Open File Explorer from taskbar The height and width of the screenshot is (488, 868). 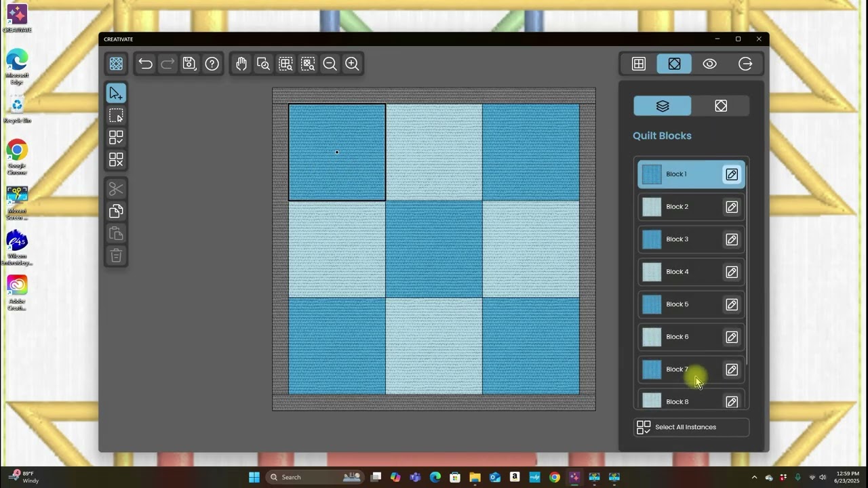(475, 477)
